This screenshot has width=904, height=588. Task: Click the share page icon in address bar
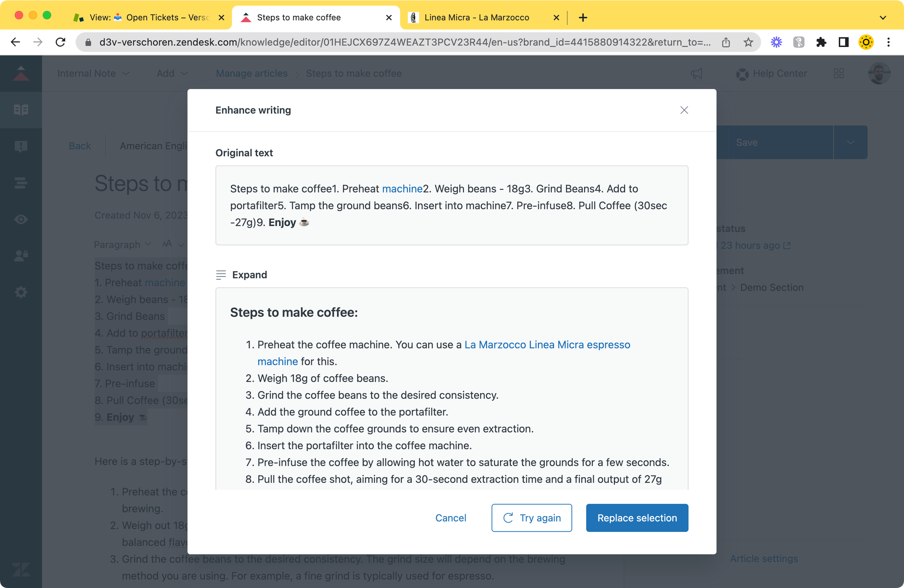[x=726, y=42]
